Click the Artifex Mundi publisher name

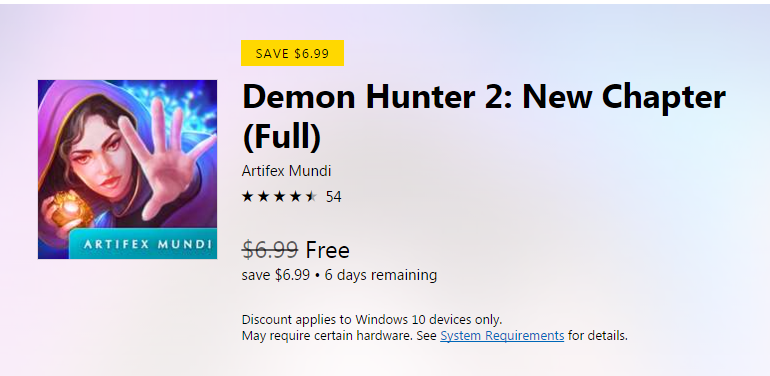[x=286, y=171]
